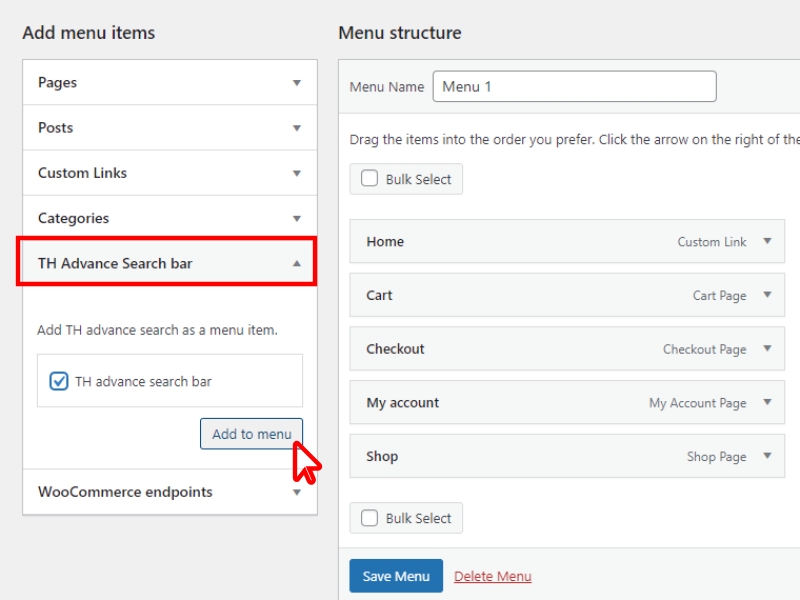Click the My Account Page type label
The height and width of the screenshot is (600, 800).
697,403
